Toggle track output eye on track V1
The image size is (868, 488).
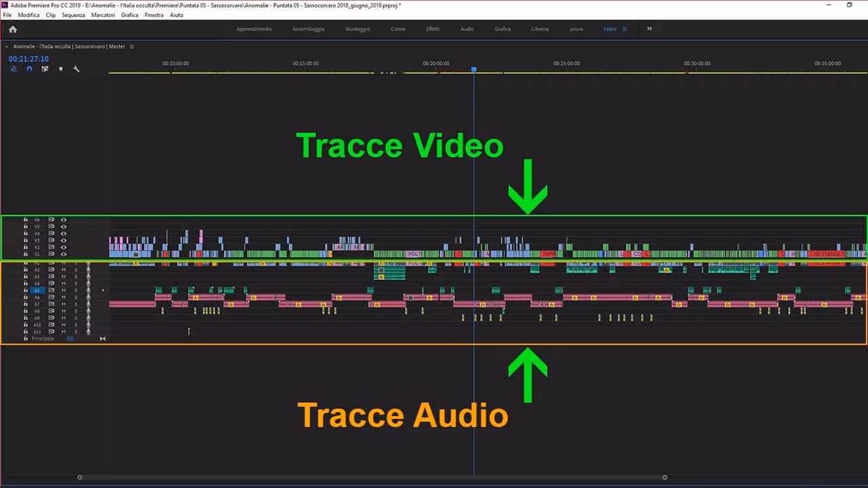pos(64,253)
